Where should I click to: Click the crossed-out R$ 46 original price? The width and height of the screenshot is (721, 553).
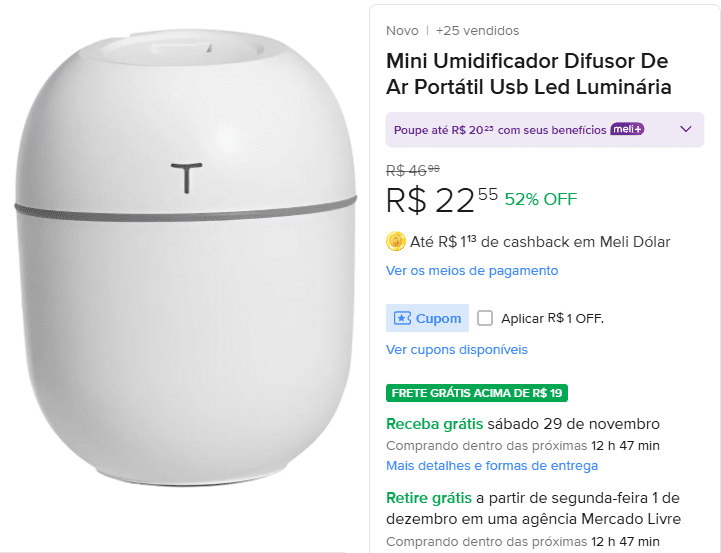412,171
